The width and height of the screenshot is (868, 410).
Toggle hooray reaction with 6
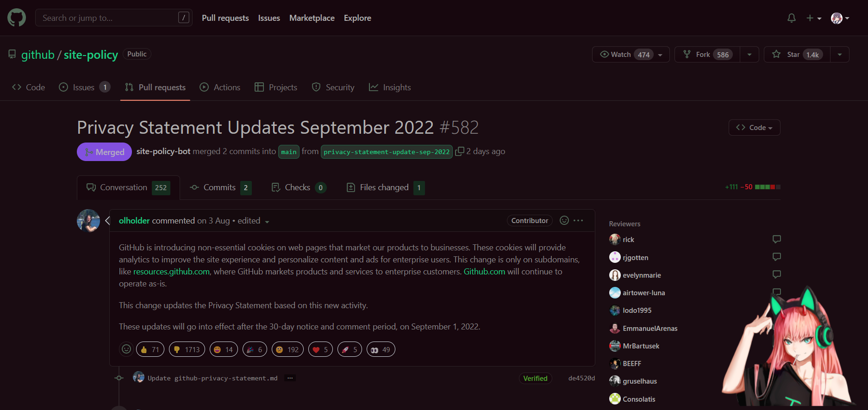[255, 349]
